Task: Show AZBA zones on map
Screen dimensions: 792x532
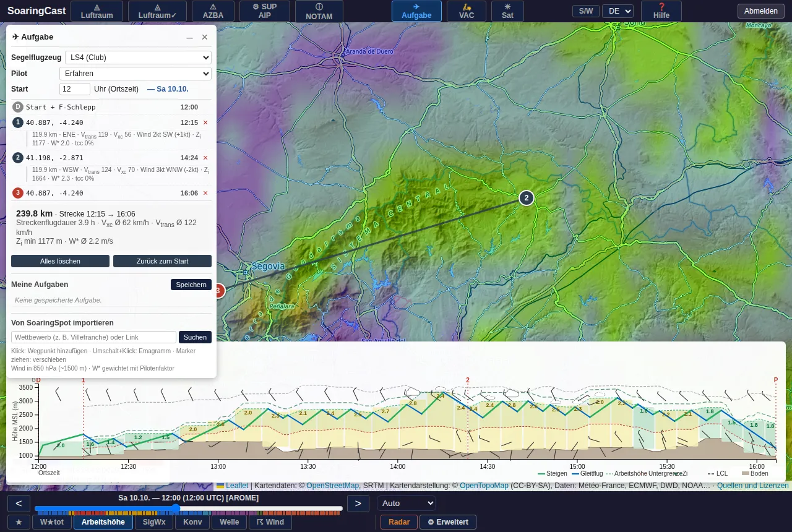Action: [x=213, y=11]
